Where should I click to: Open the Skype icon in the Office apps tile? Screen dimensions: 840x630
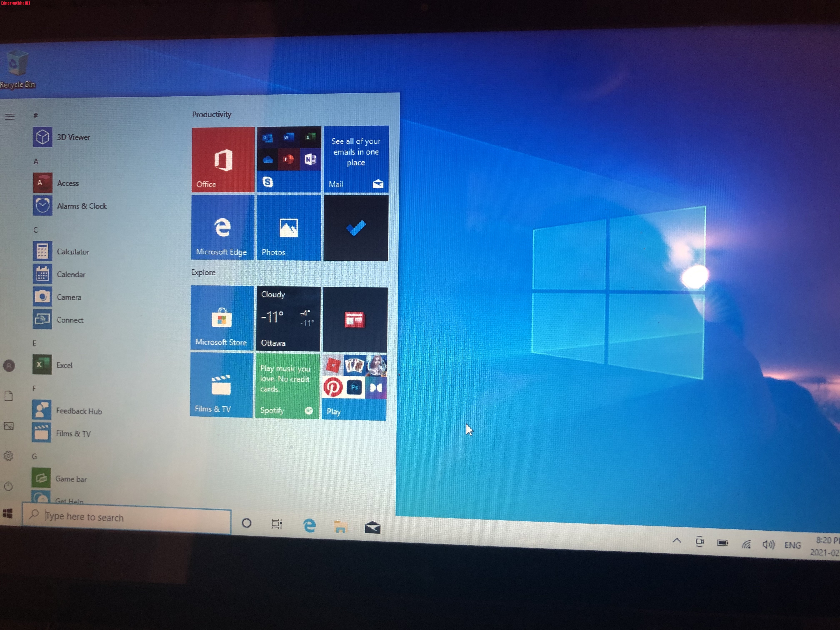pyautogui.click(x=268, y=182)
